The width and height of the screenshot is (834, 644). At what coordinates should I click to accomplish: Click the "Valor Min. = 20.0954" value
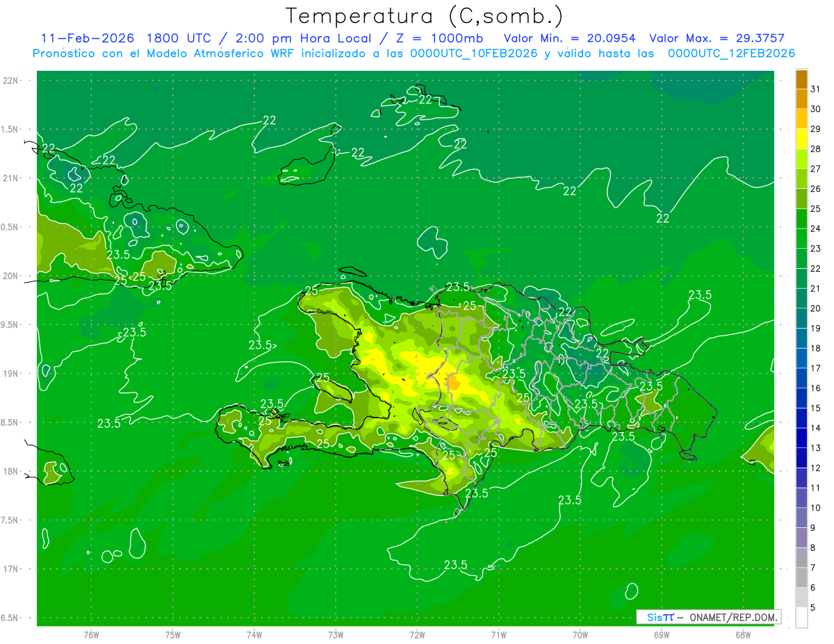coord(569,38)
